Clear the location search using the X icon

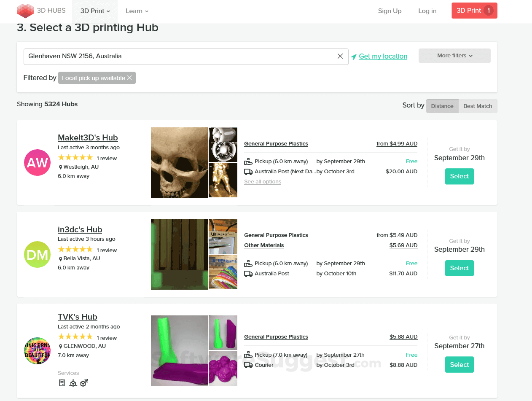click(340, 56)
